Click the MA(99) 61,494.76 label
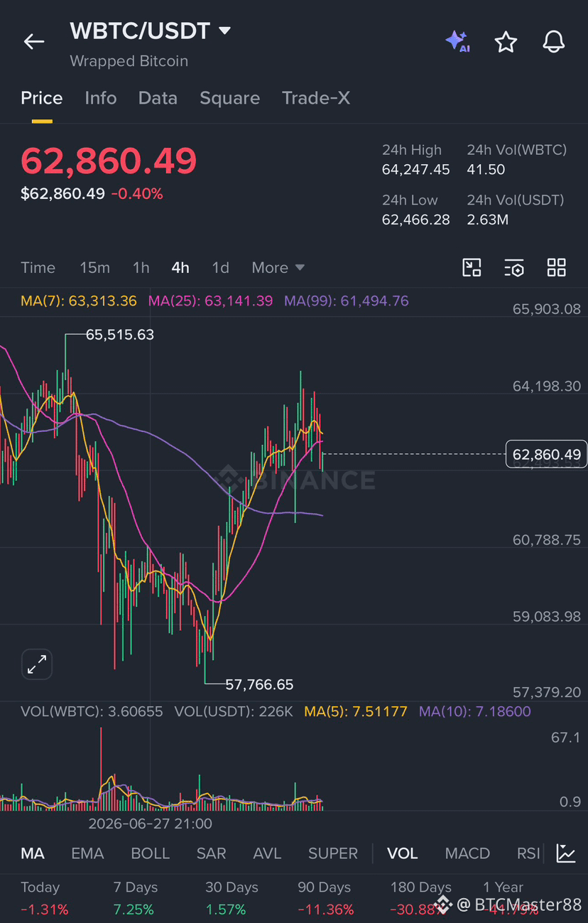Viewport: 588px width, 923px height. (347, 301)
